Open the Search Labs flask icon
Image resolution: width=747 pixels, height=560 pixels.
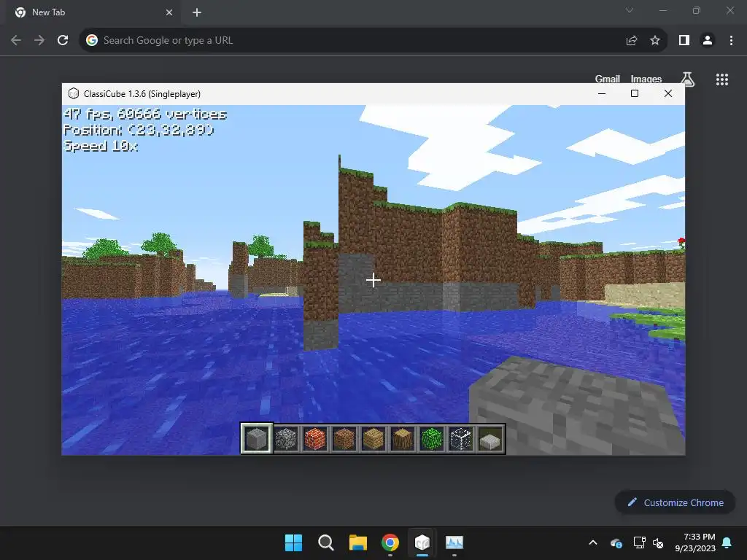click(x=687, y=79)
